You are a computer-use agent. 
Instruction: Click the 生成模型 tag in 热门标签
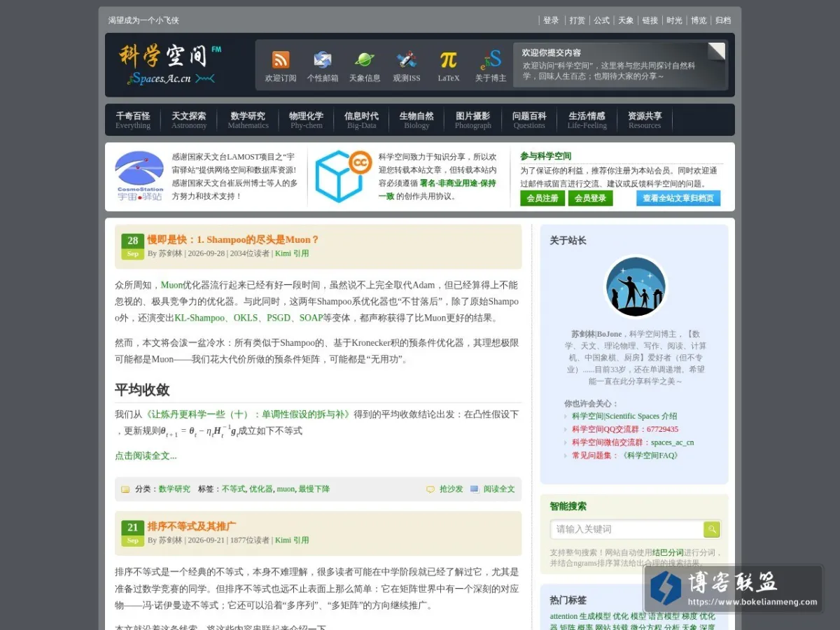click(595, 617)
